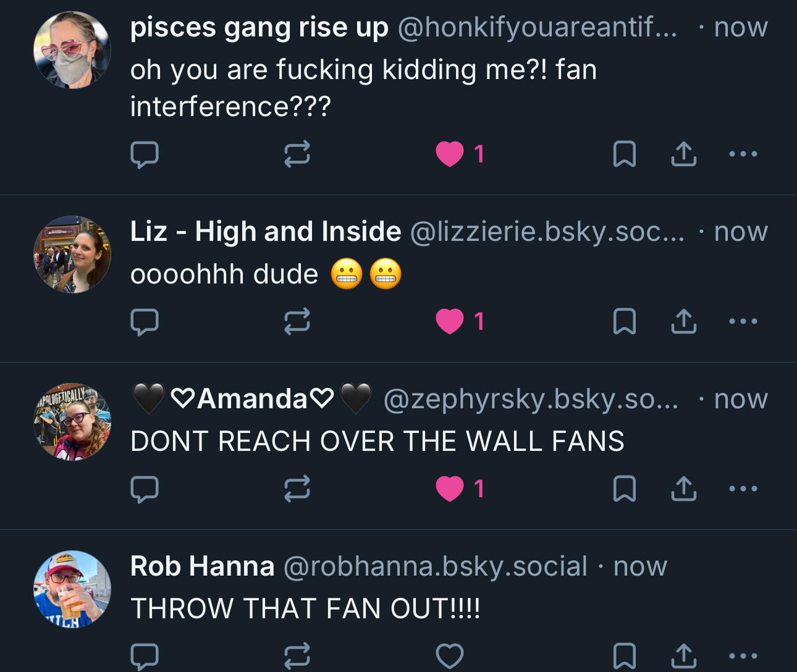
Task: Repost the 'fan interference???' post
Action: pos(297,154)
